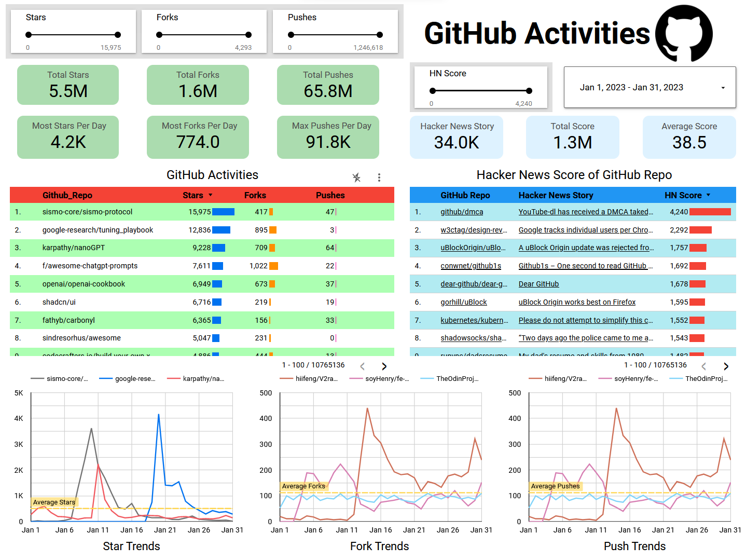Go to previous page of GitHub Activities table

362,366
